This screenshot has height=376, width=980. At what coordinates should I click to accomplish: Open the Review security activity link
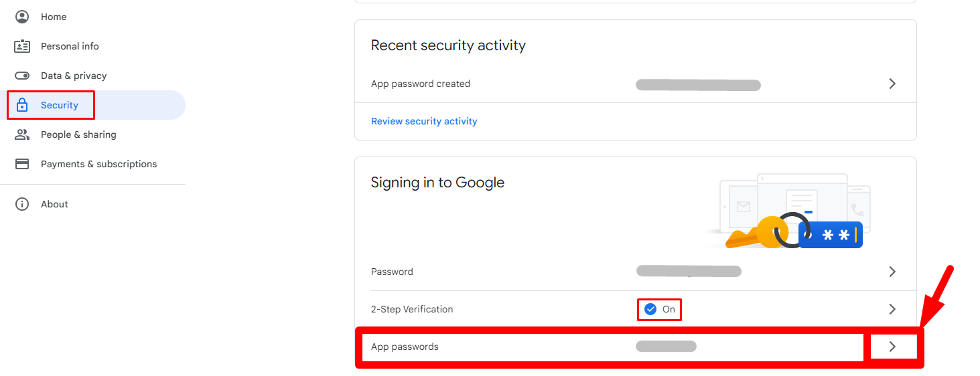424,121
